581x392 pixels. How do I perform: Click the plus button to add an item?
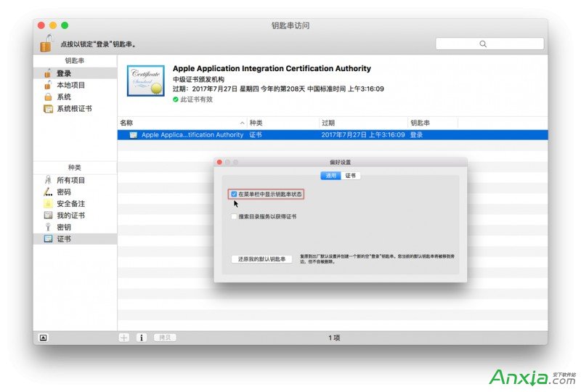click(124, 338)
